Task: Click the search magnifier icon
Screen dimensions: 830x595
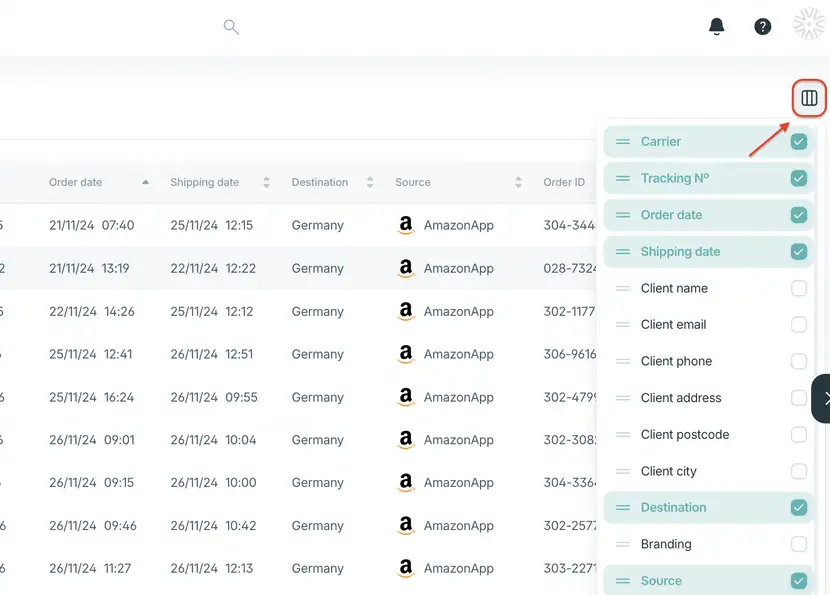Action: tap(231, 26)
